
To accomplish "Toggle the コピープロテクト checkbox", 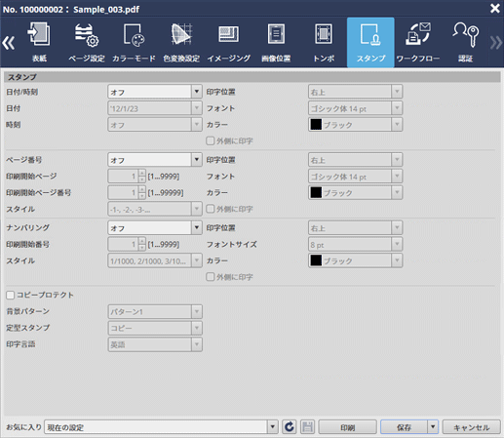I will [x=11, y=295].
